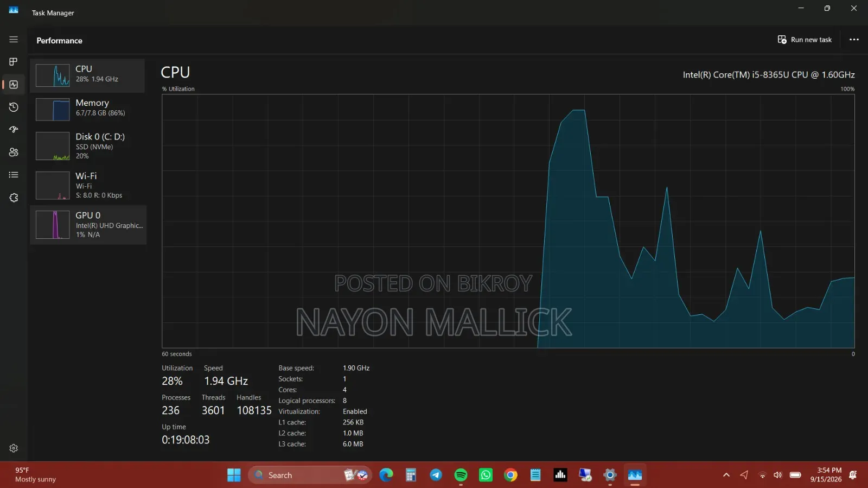This screenshot has height=488, width=868.
Task: Click the L1 cache value 256 KB
Action: (353, 422)
